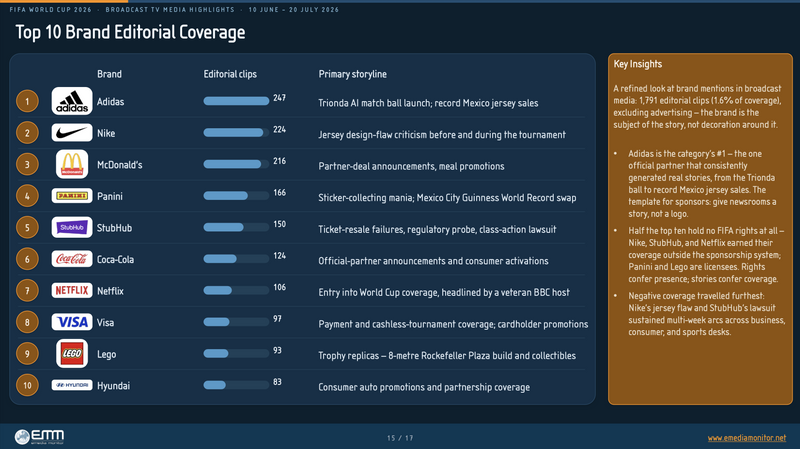Viewport: 800px width, 449px height.
Task: Click the StubHub editorial clips bar
Action: click(x=236, y=228)
